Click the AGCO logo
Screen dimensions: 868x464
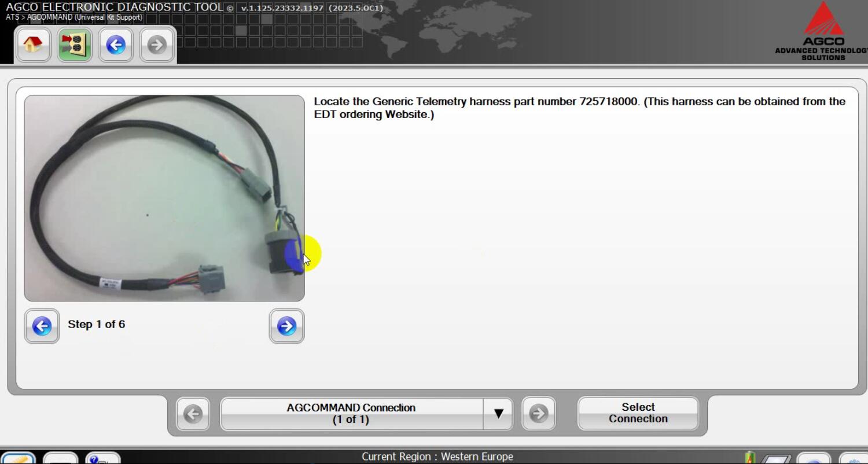823,30
